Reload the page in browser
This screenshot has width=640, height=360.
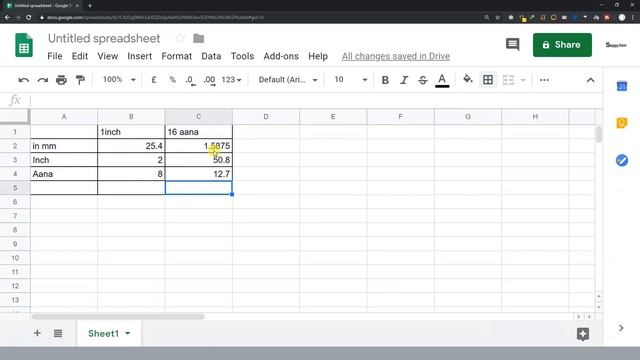tap(28, 18)
